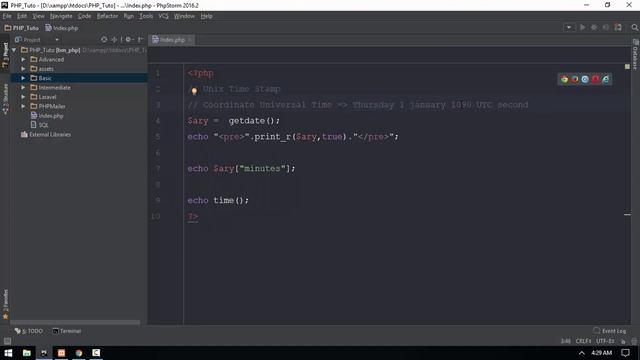
Task: Open the run configuration dropdown
Action: pos(569,27)
